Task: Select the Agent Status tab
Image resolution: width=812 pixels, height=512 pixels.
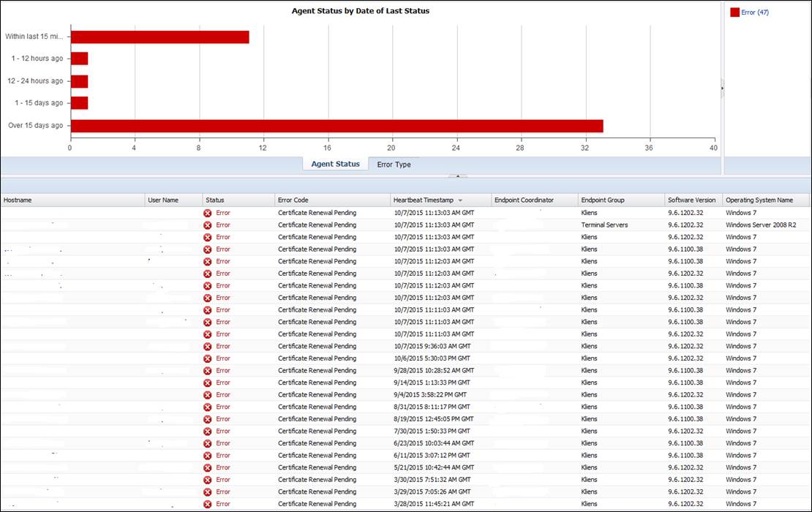Action: pyautogui.click(x=335, y=165)
